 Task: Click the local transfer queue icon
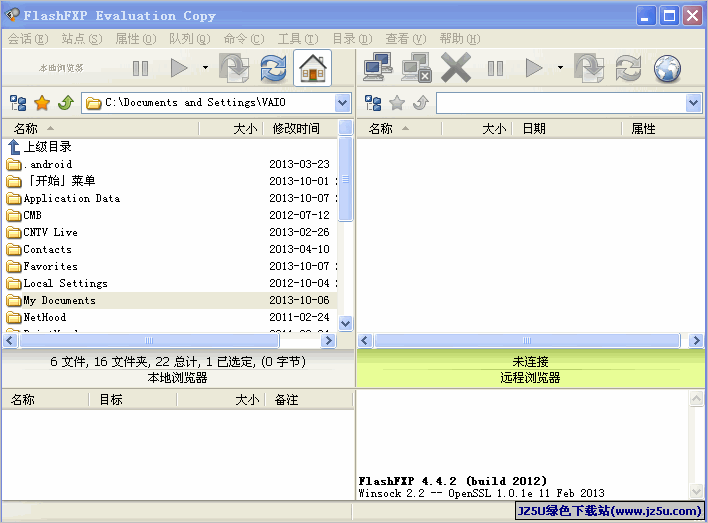coord(234,68)
